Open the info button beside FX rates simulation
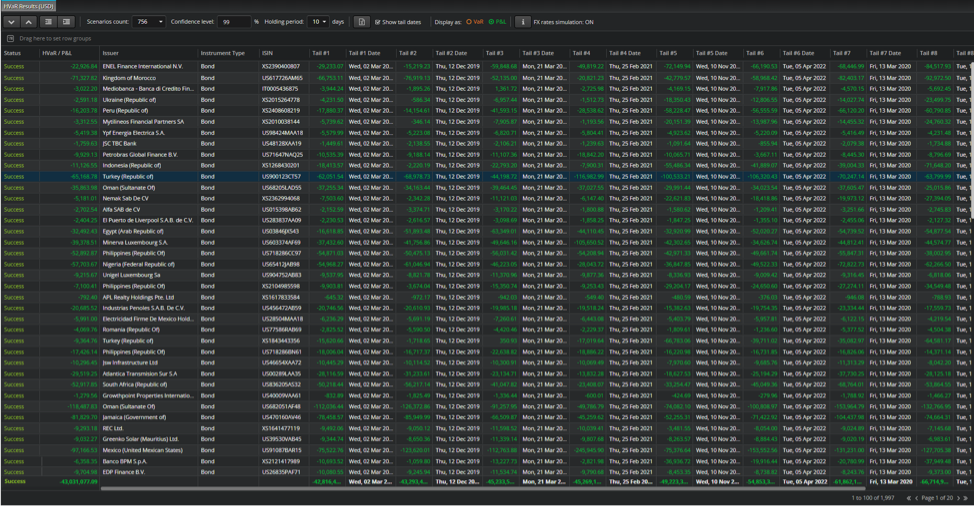The height and width of the screenshot is (506, 974). [522, 22]
